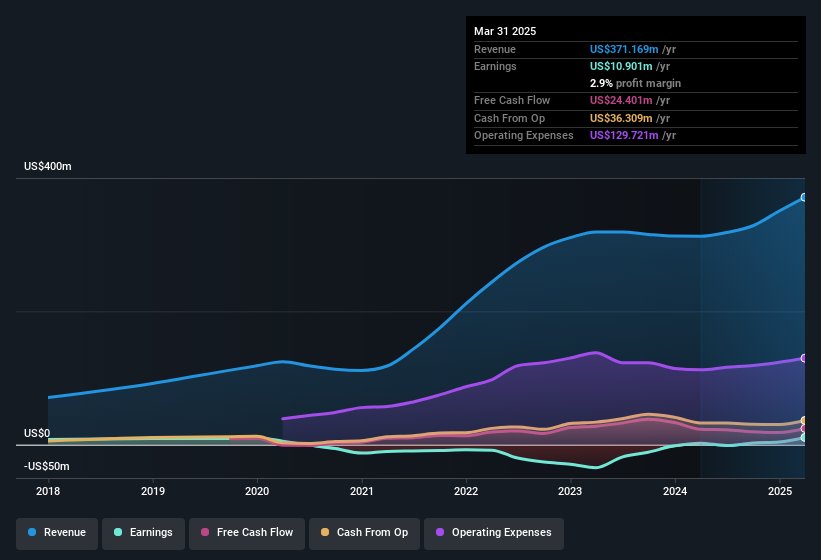Select the 2022 x-axis label

(x=466, y=491)
